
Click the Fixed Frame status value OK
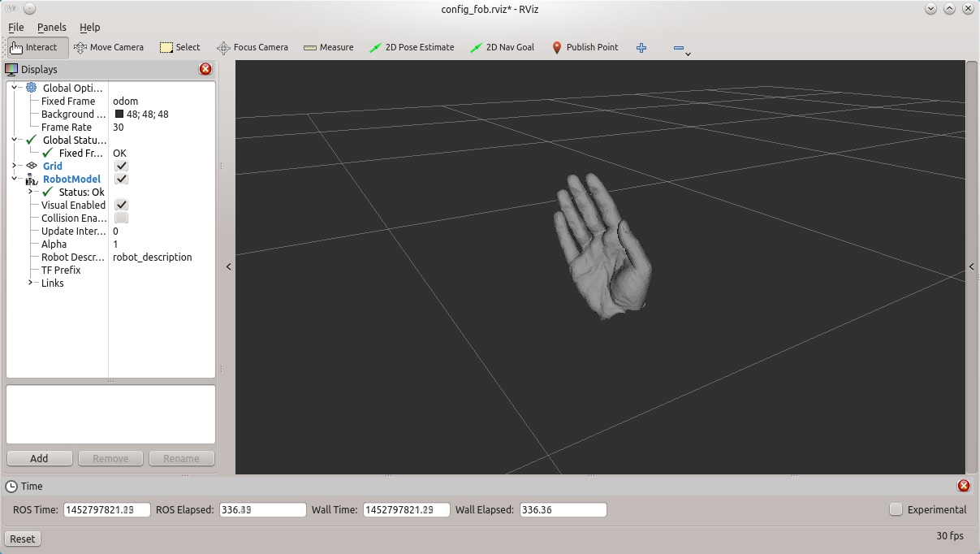119,153
